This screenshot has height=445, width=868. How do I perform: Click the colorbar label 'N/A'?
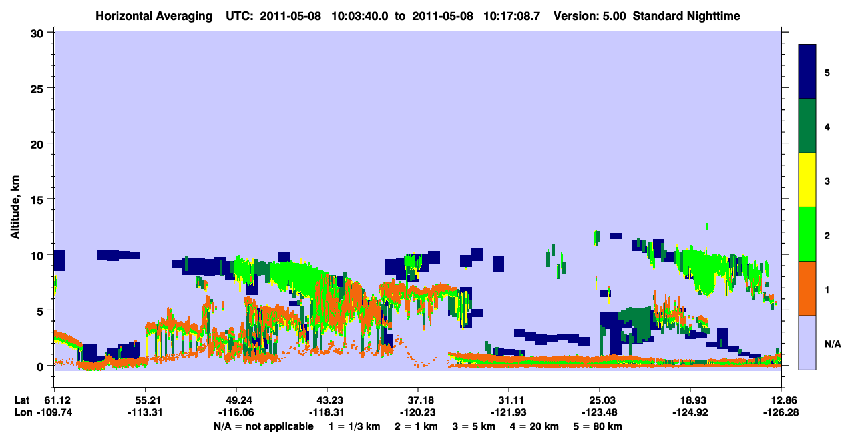pyautogui.click(x=832, y=344)
